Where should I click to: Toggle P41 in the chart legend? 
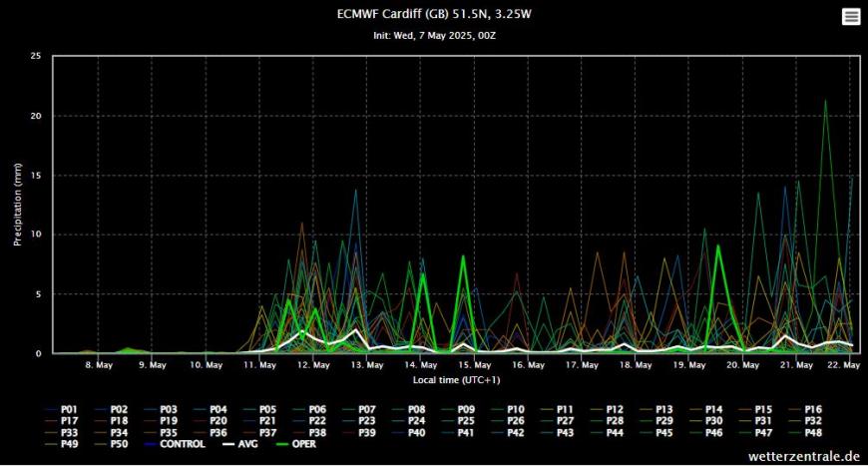459,433
